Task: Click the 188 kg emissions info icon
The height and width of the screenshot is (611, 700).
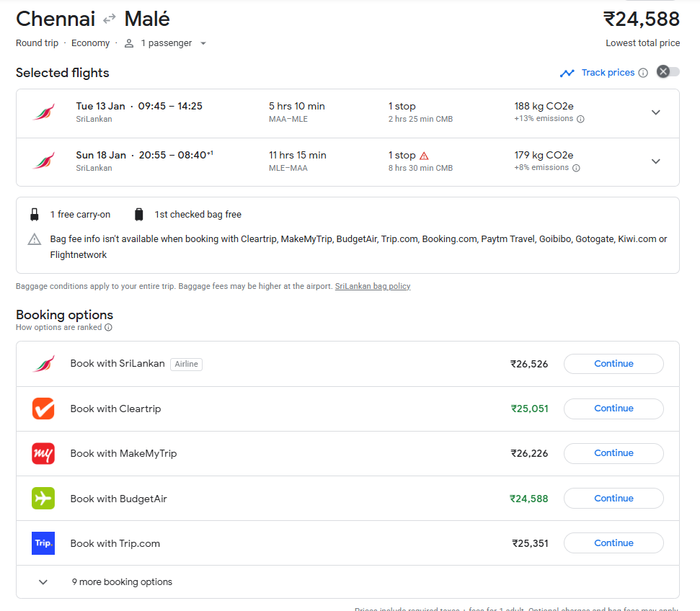Action: point(580,119)
